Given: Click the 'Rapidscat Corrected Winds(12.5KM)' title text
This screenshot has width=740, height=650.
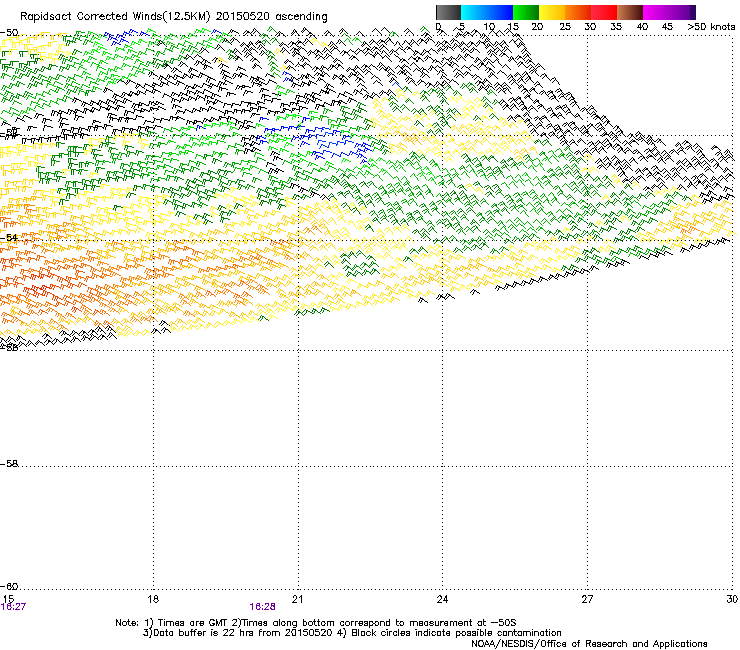Looking at the screenshot, I should click(x=115, y=16).
